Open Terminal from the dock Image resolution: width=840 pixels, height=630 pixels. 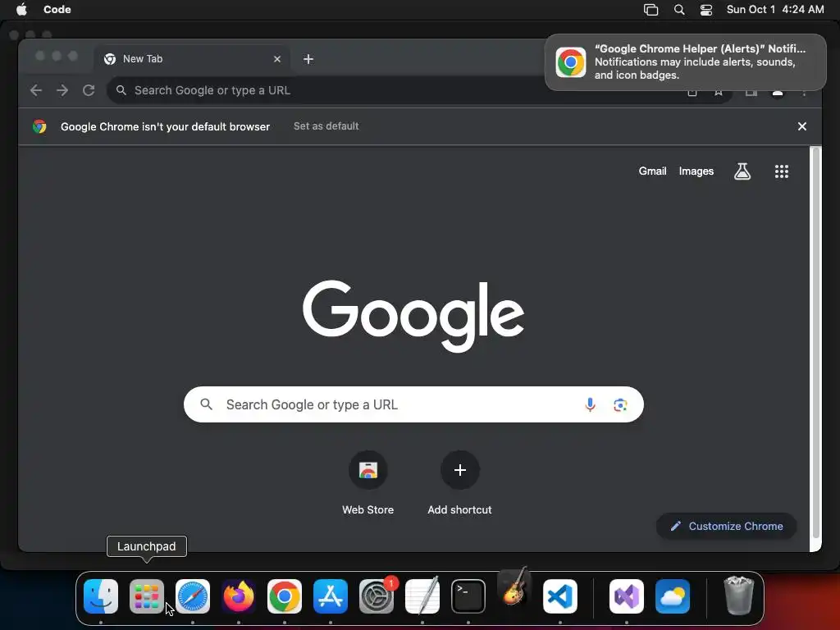point(468,596)
